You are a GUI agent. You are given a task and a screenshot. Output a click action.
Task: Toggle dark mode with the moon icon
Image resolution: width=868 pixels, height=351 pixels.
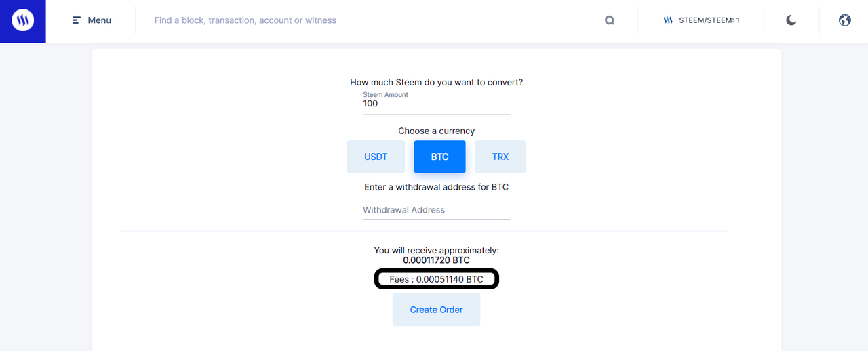point(791,20)
